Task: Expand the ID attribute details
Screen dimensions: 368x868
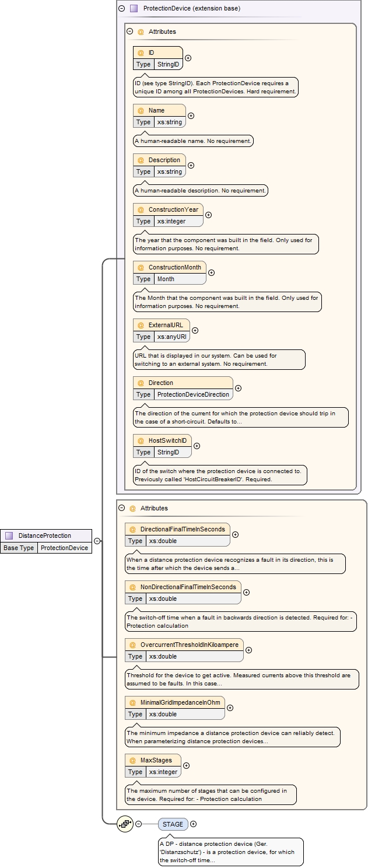Action: 188,58
